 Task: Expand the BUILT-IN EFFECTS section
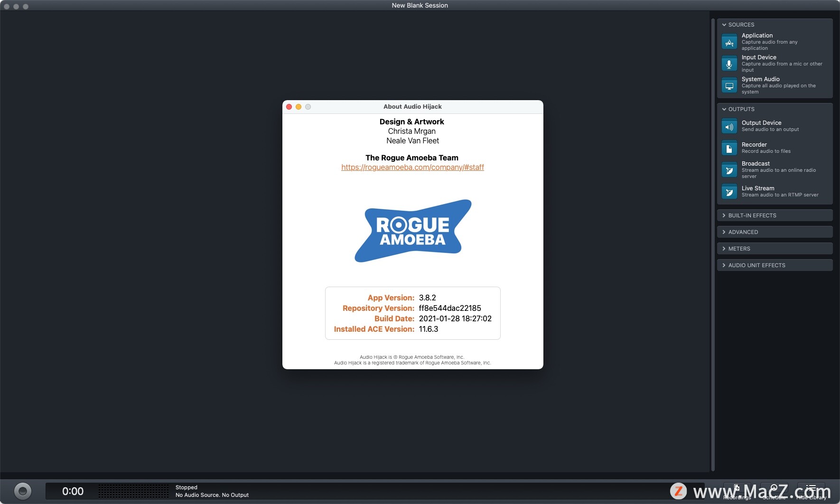pos(775,215)
